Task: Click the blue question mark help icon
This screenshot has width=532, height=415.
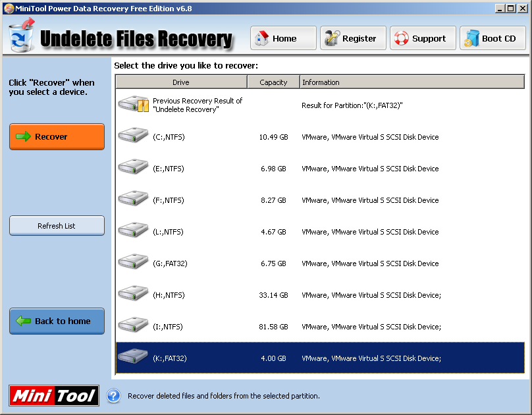Action: pos(114,396)
